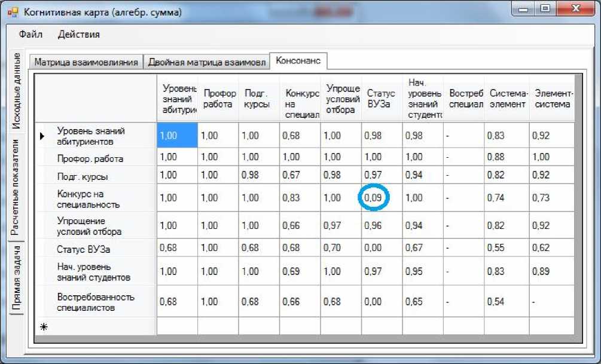This screenshot has height=364, width=601.
Task: Open Прямая задача vertical side tab
Action: (17, 279)
